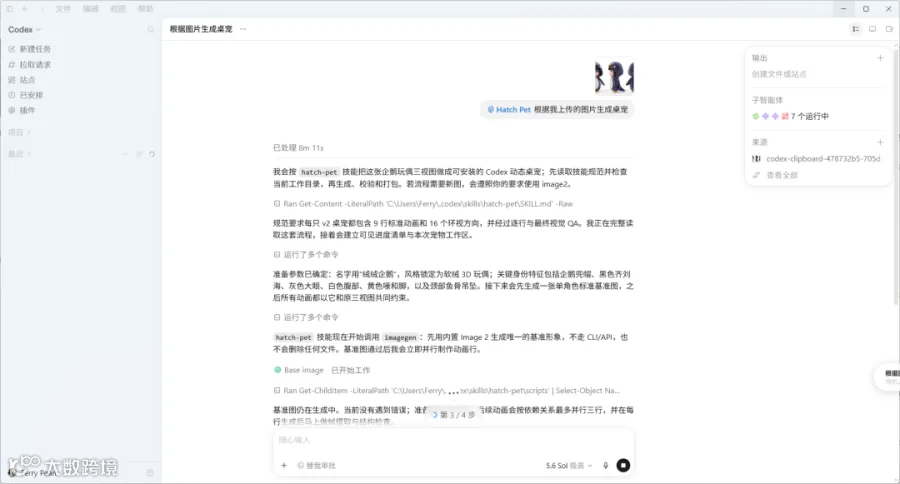Image resolution: width=900 pixels, height=484 pixels.
Task: Open codex-clipboard source file entry
Action: coord(816,158)
